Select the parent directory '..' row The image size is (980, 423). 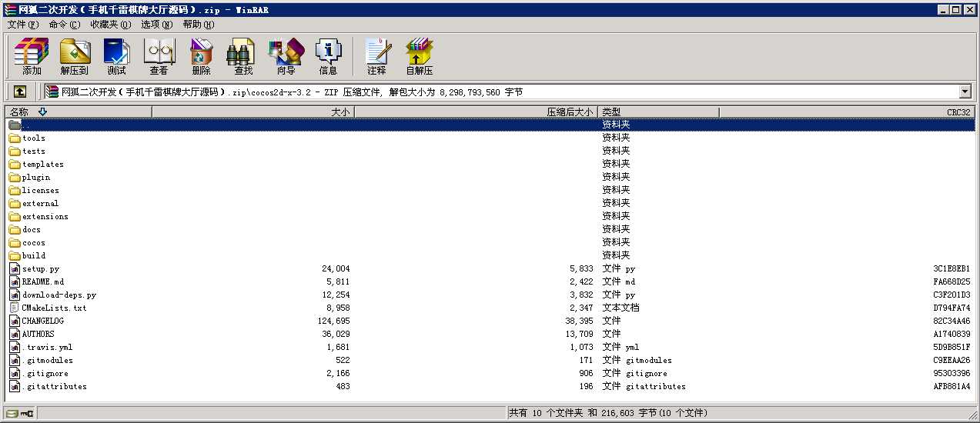(490, 125)
